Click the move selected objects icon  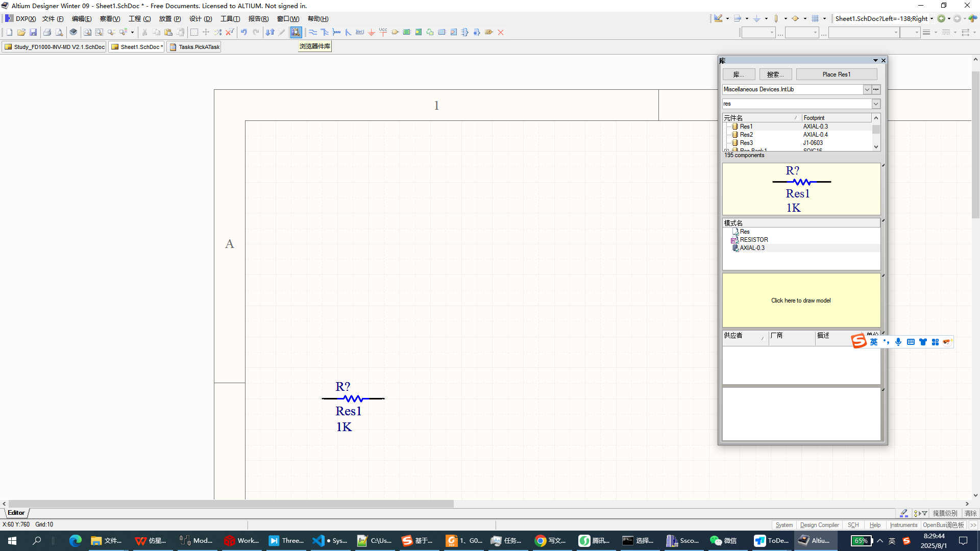coord(206,32)
